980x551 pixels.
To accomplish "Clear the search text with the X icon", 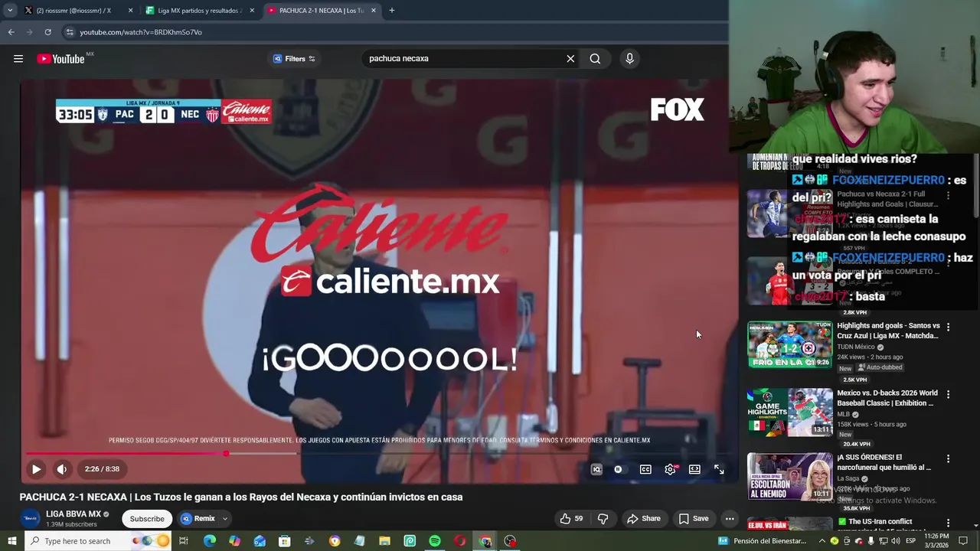I will pyautogui.click(x=570, y=59).
